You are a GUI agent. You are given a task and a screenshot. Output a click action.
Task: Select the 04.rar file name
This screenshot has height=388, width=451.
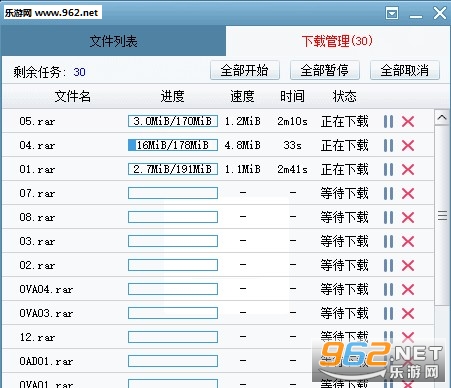37,145
